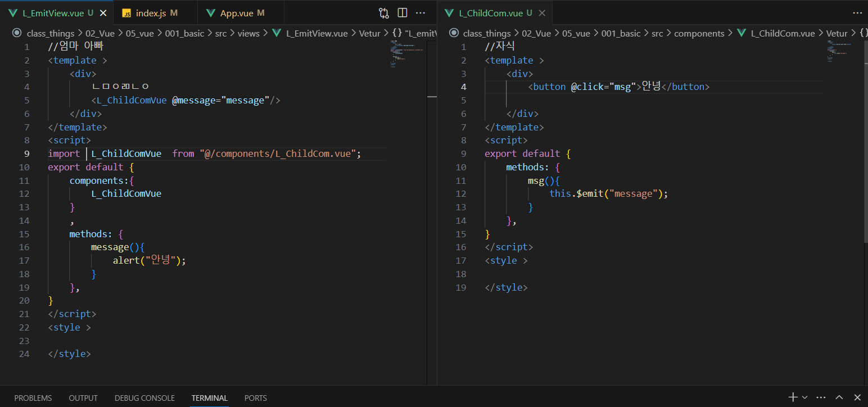Click 'msg(){' method in right editor
Viewport: 868px width, 407px height.
click(544, 180)
